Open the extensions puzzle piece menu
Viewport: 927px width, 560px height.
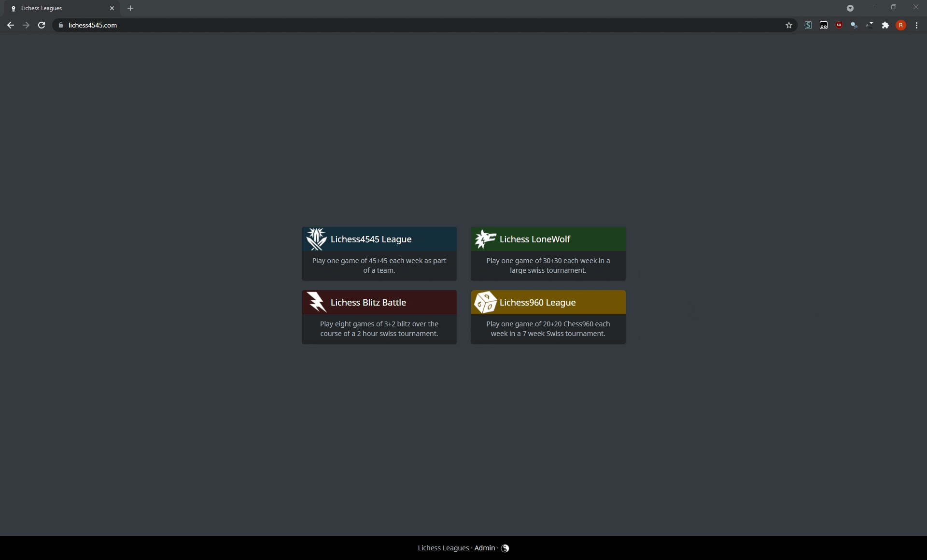[x=885, y=25]
